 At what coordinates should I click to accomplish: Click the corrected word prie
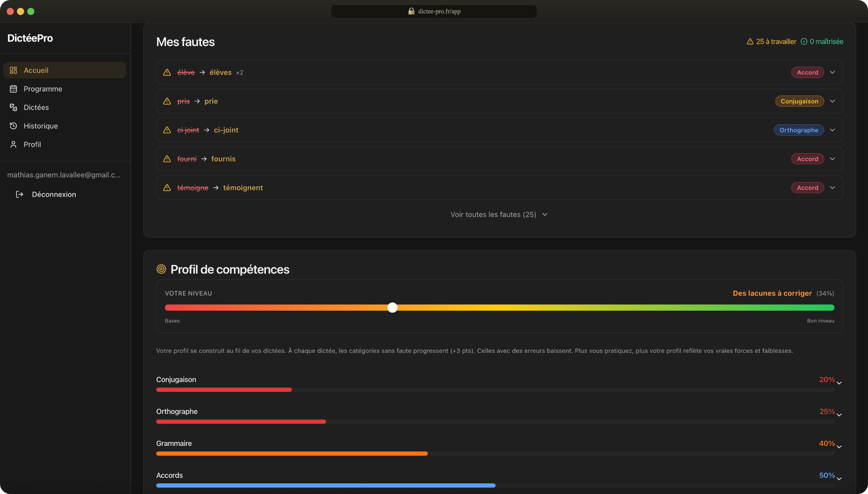coord(211,101)
